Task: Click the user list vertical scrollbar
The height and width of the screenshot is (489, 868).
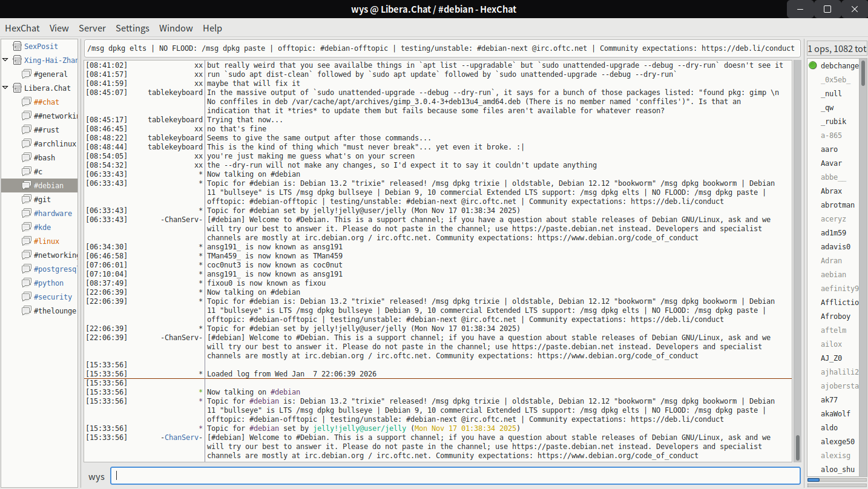Action: (863, 266)
